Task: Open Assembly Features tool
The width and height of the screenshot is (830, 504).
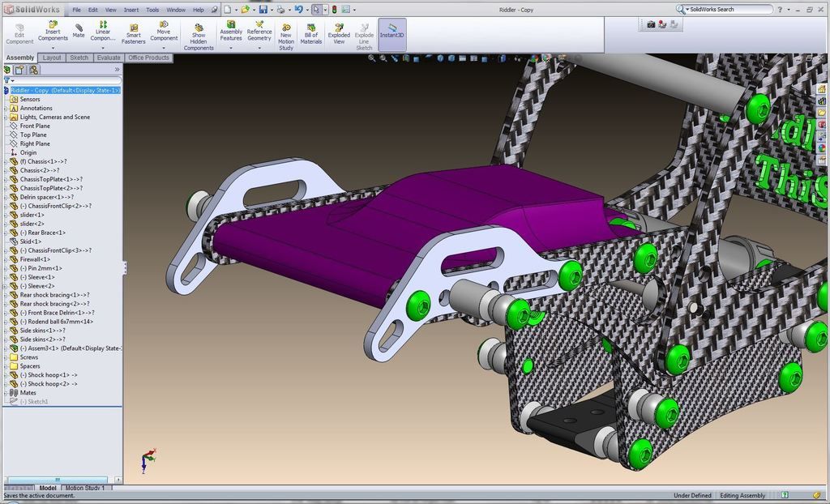Action: (x=231, y=32)
